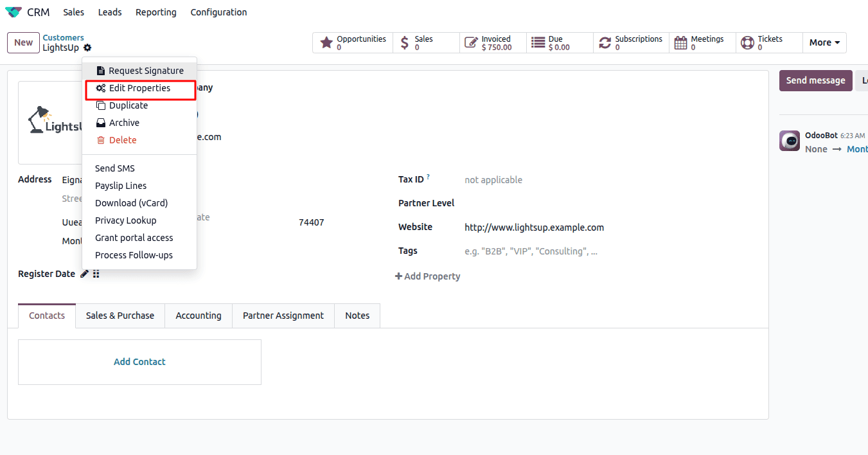Open the Sales & Purchase tab
Viewport: 868px width, 455px height.
[120, 316]
